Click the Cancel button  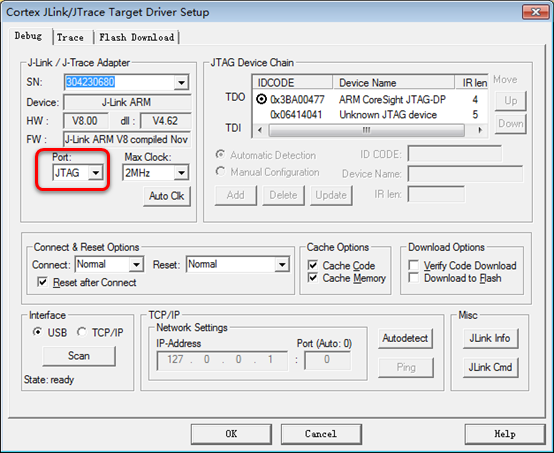(321, 434)
